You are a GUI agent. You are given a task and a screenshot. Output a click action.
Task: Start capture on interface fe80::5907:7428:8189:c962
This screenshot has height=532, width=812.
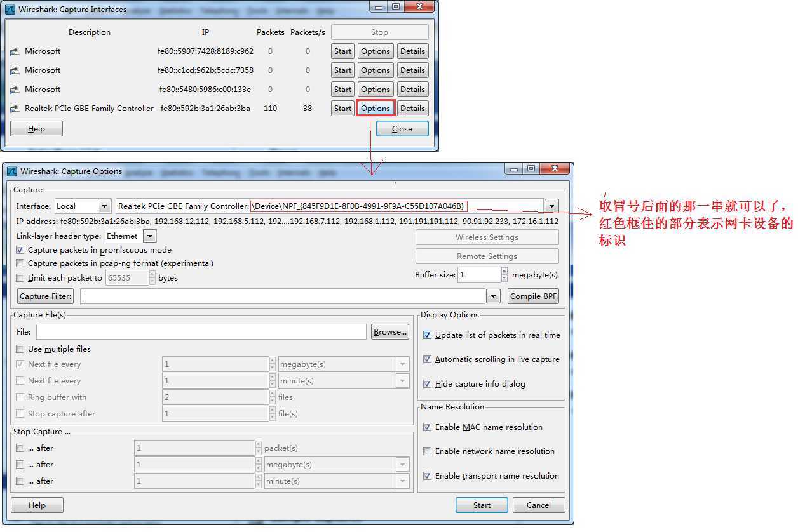tap(342, 51)
